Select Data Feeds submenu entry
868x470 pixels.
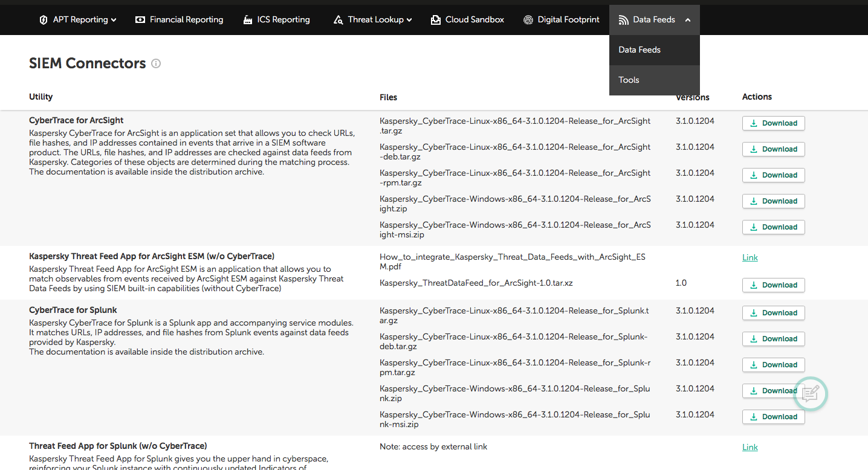click(640, 50)
